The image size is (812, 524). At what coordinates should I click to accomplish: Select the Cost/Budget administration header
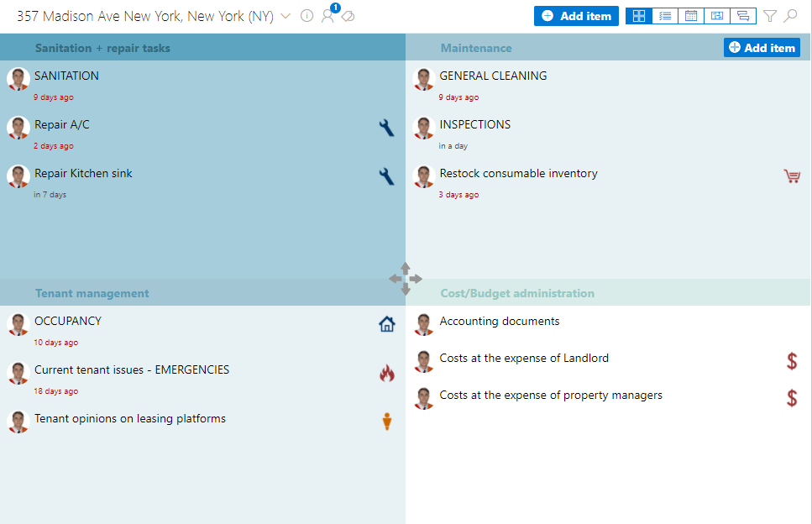tap(516, 293)
